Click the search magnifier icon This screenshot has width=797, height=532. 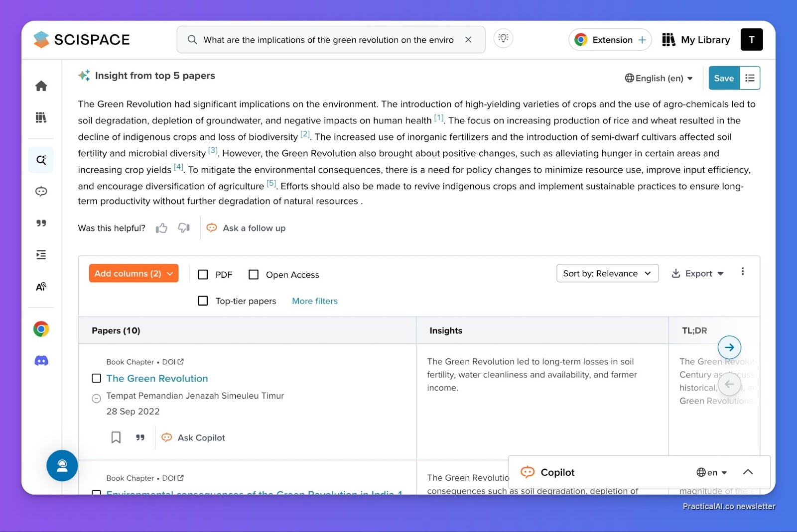pos(192,40)
